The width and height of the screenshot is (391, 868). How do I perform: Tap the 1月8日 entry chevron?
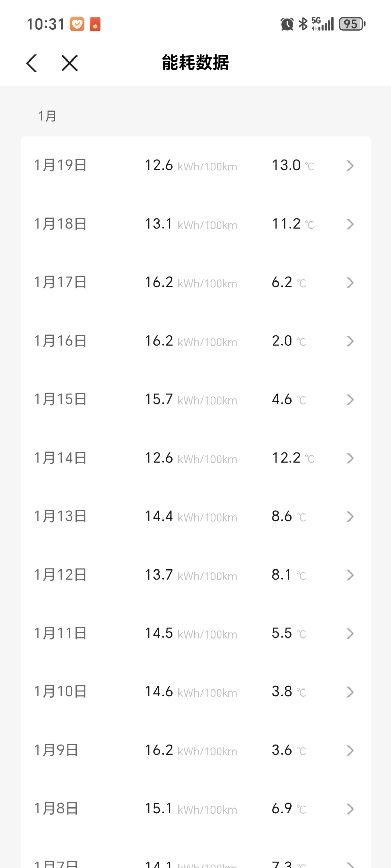(350, 809)
